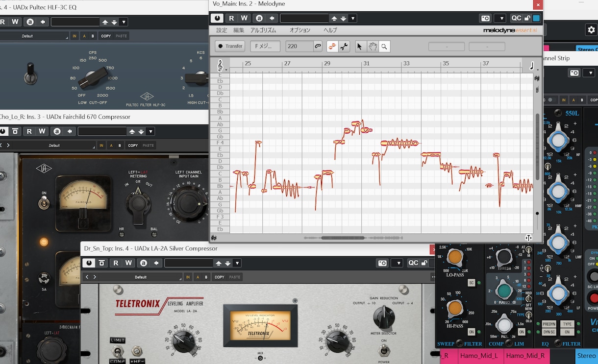Click the blue square in Melodyne header

pos(536,18)
